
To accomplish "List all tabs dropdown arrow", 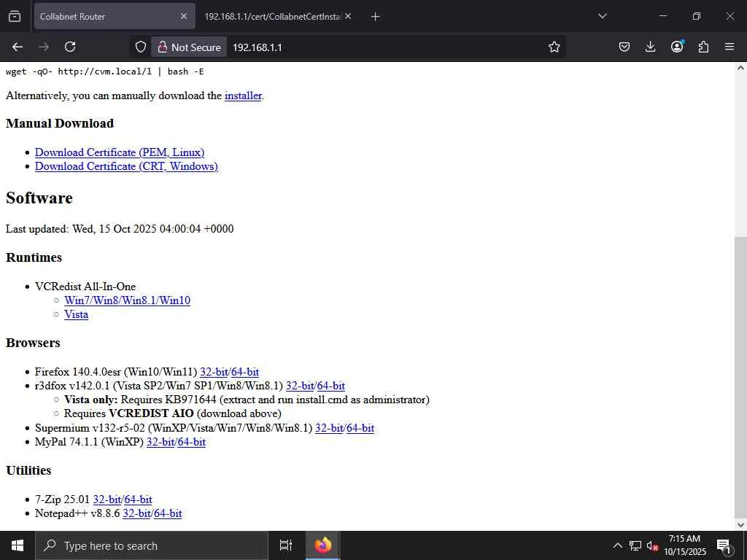I will coord(602,16).
